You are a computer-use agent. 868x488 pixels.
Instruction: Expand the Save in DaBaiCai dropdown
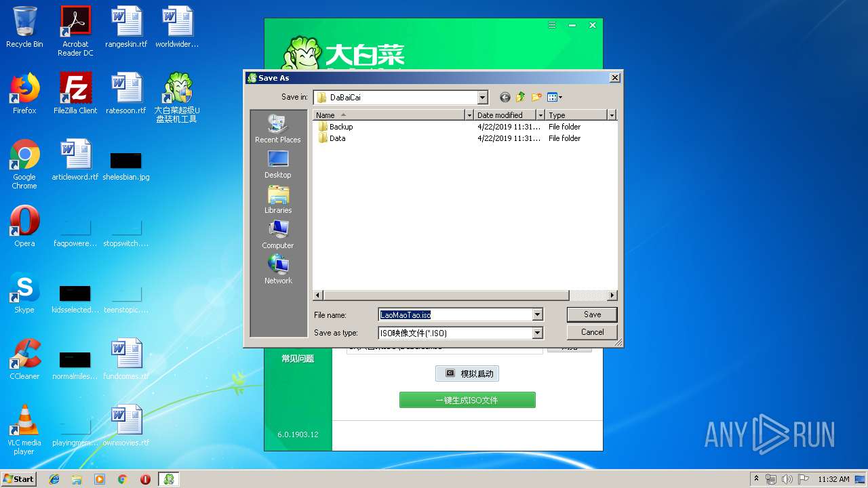tap(482, 98)
